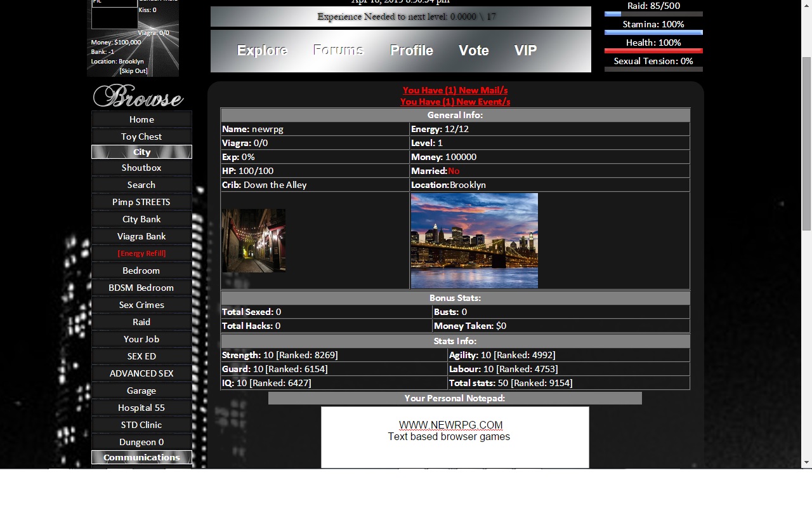
Task: Click the Money Taken $0 cell
Action: tap(561, 326)
